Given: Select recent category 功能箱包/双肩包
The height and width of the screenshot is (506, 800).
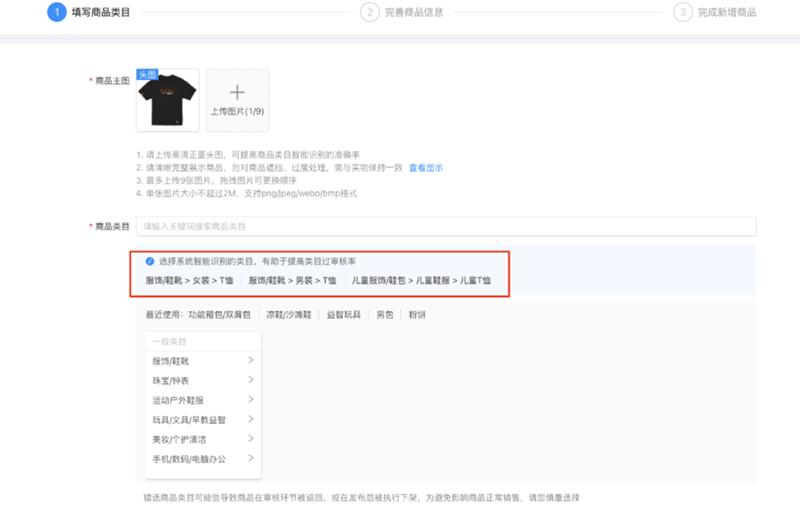Looking at the screenshot, I should 219,314.
